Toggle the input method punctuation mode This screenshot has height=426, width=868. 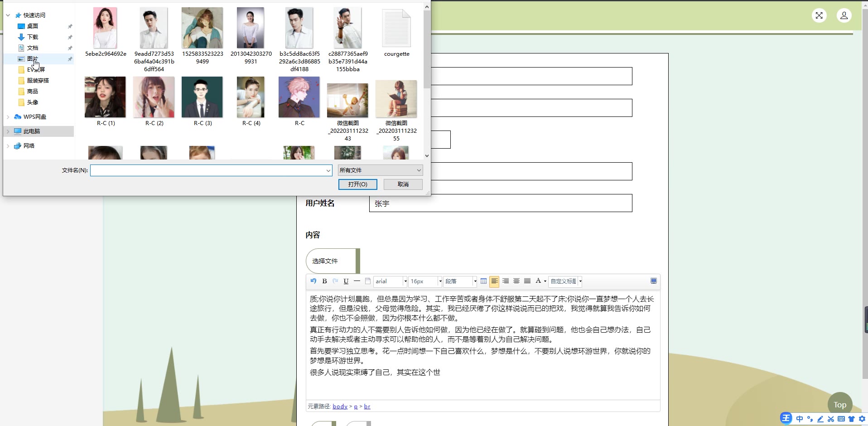click(810, 419)
